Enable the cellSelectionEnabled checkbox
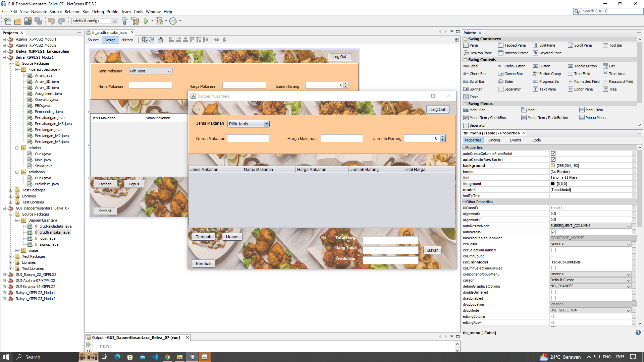The image size is (644, 362). point(553,250)
